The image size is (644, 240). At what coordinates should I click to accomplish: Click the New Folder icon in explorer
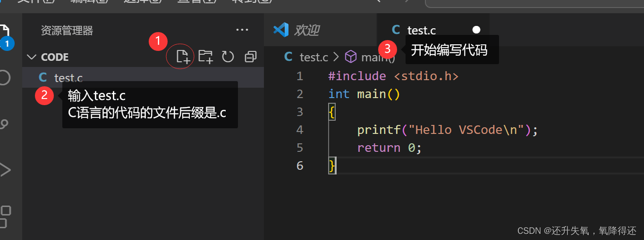coord(205,57)
